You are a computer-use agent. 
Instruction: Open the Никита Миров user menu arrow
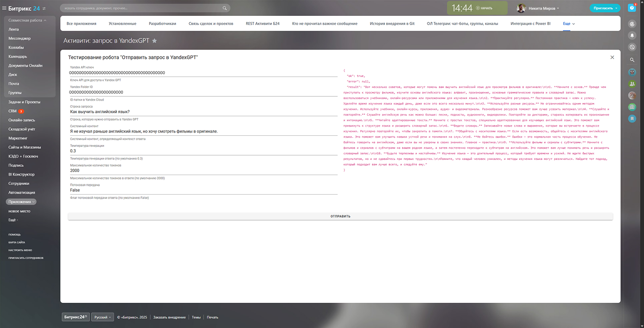(558, 8)
